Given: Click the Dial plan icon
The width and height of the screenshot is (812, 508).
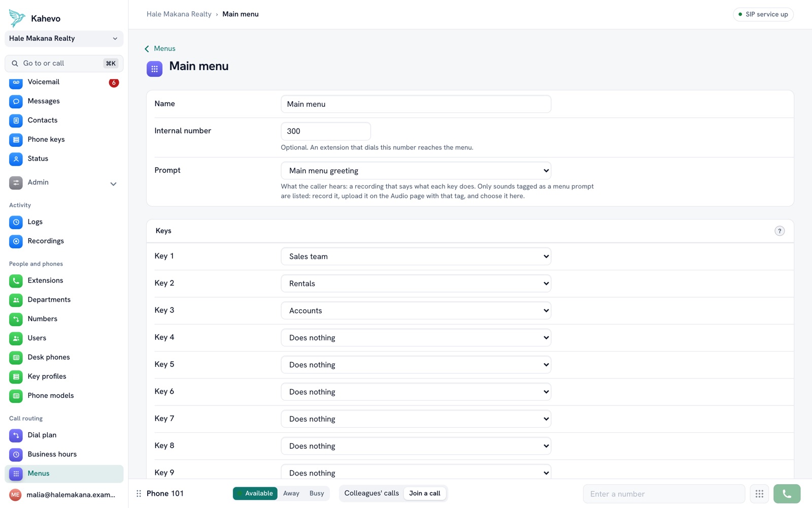Looking at the screenshot, I should pyautogui.click(x=16, y=435).
